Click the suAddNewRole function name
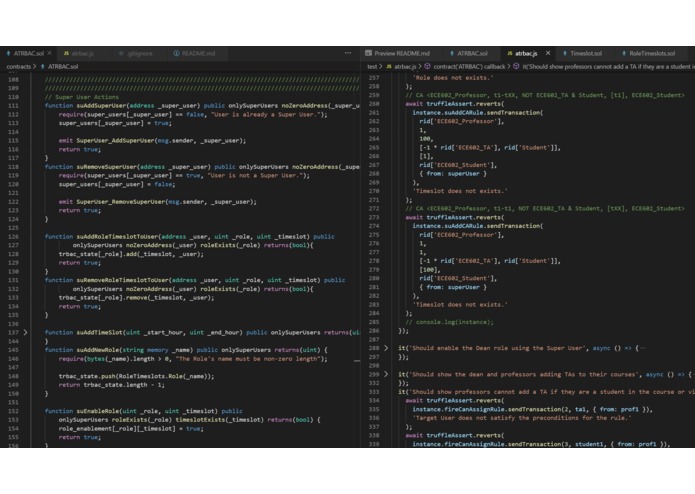 click(98, 350)
